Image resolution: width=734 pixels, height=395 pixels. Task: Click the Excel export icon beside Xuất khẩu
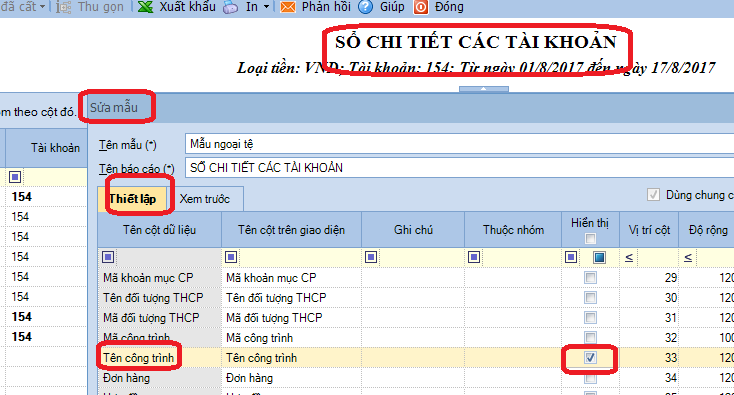coord(146,7)
